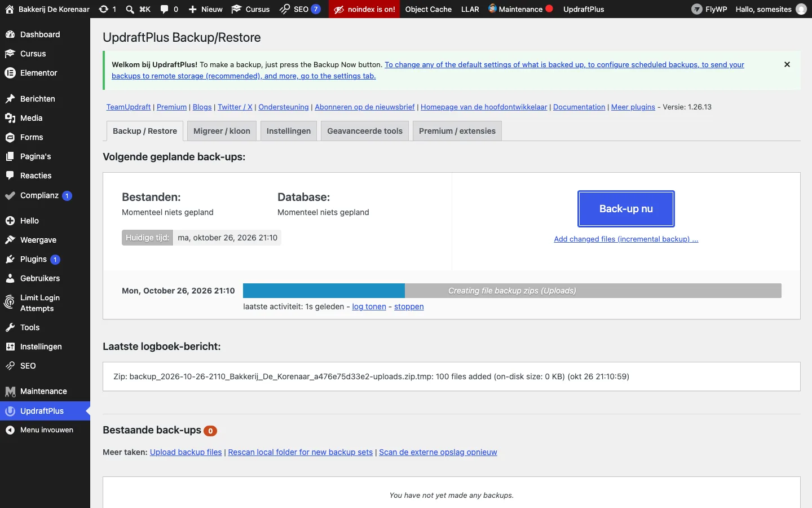Collapse menu with Menu invouwen arrow icon

coord(10,430)
